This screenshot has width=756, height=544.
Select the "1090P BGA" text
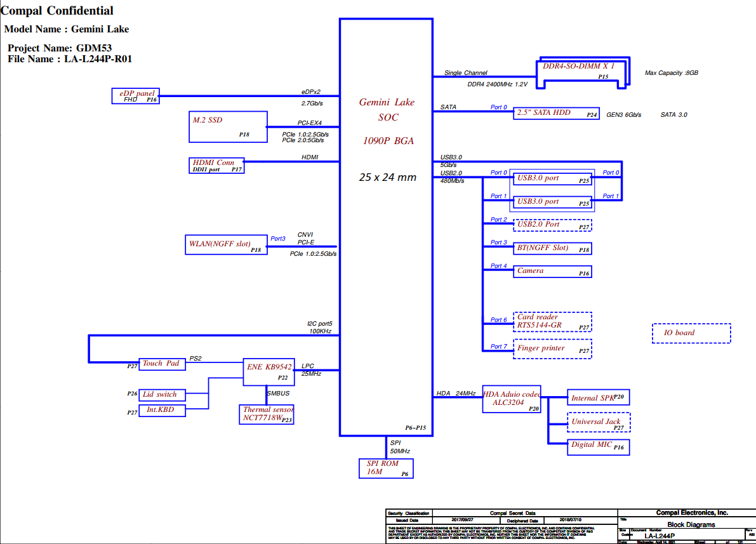(388, 141)
